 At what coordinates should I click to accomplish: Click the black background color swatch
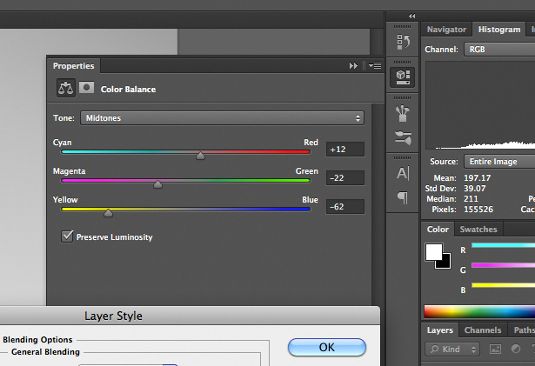(x=445, y=263)
